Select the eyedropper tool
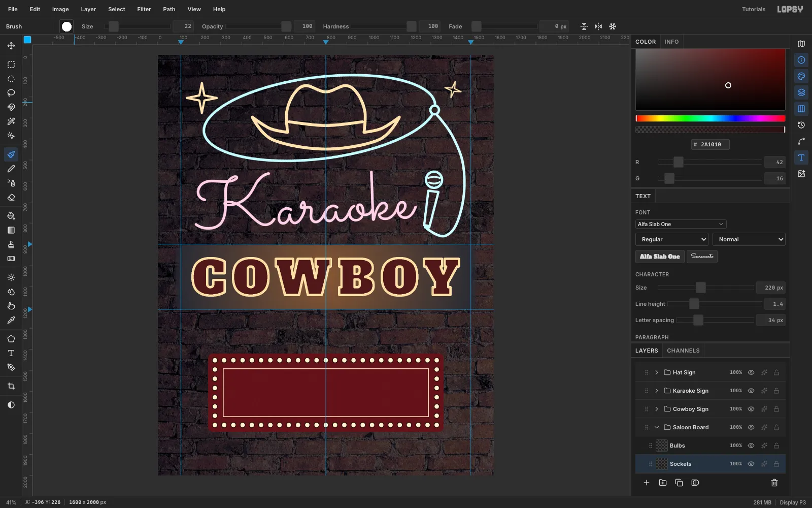 (x=11, y=320)
